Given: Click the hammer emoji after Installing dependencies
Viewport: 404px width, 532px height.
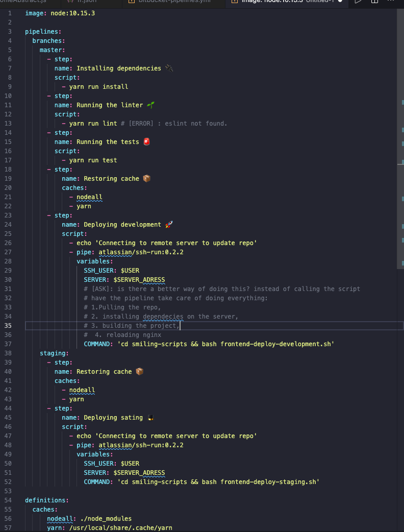Looking at the screenshot, I should click(x=168, y=67).
